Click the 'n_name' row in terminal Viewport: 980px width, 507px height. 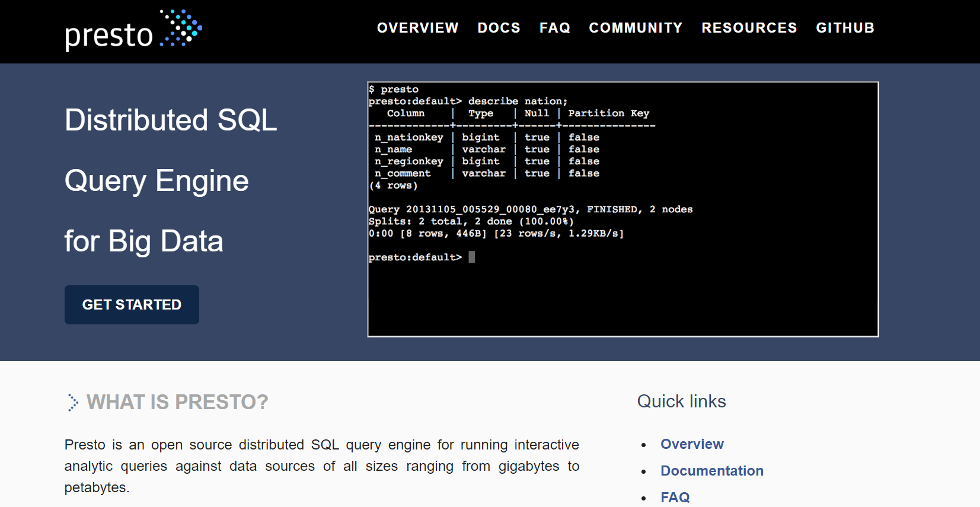tap(487, 149)
